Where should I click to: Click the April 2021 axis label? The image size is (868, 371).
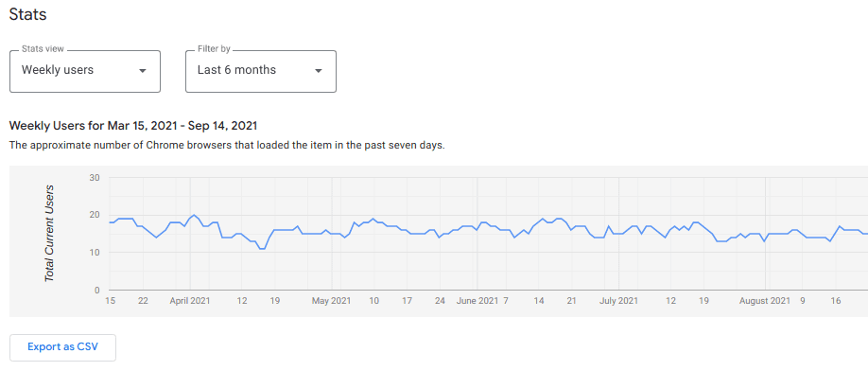pyautogui.click(x=189, y=301)
